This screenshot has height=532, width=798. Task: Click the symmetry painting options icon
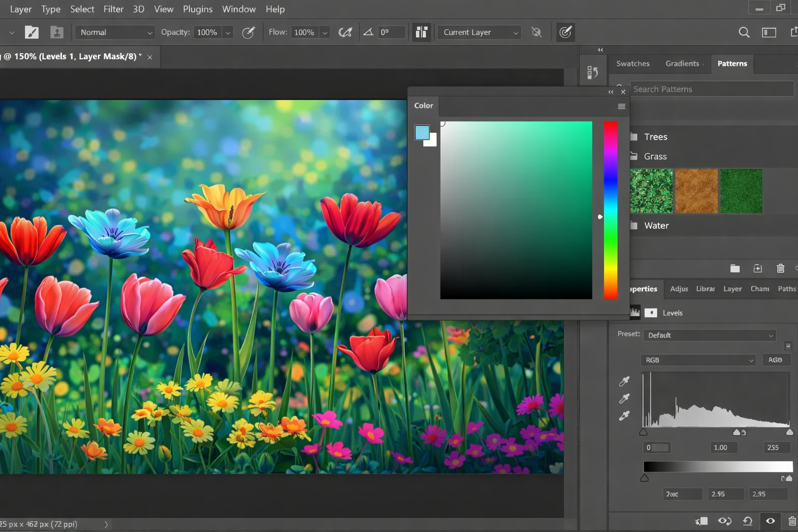(x=421, y=32)
